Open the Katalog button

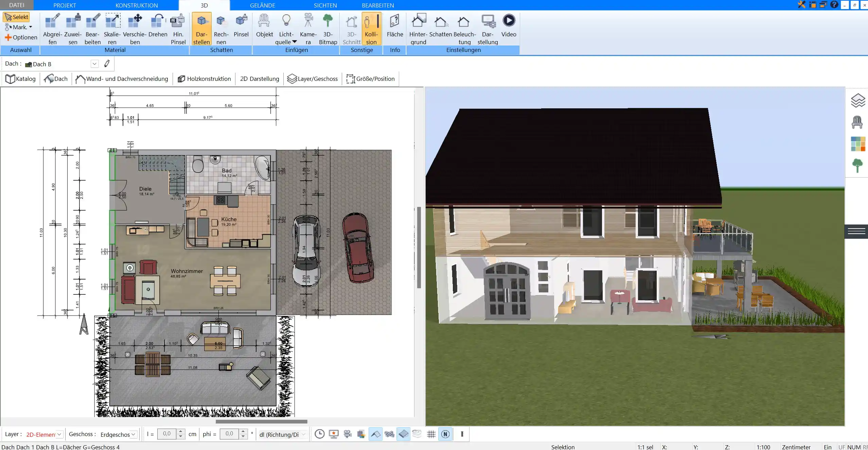pos(20,79)
